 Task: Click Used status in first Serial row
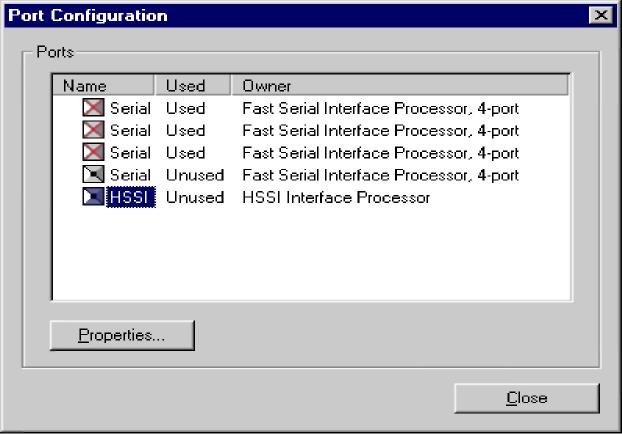[185, 108]
